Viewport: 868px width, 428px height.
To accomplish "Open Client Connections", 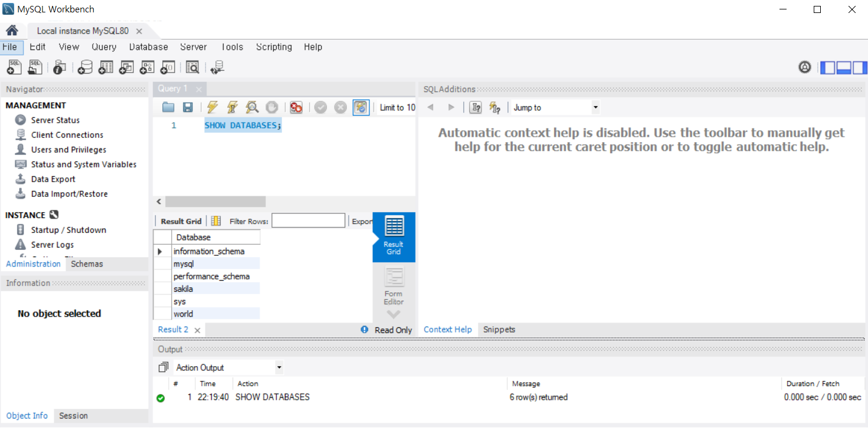I will click(x=67, y=134).
